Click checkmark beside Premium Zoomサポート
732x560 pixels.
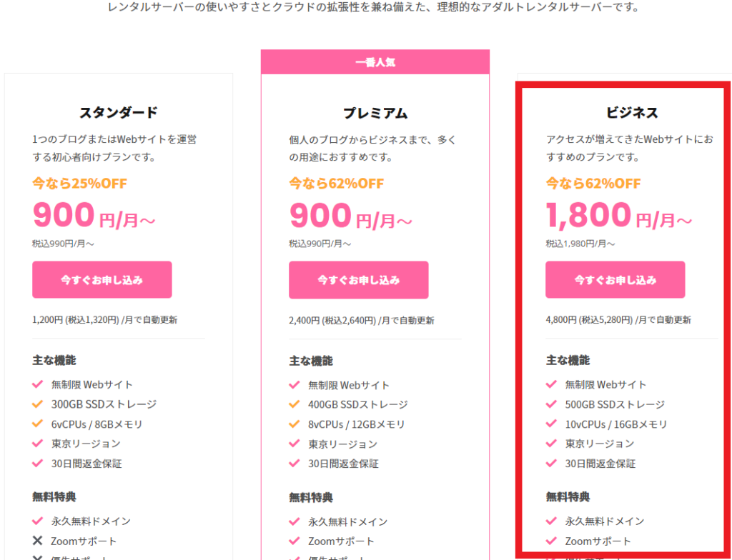pyautogui.click(x=294, y=541)
